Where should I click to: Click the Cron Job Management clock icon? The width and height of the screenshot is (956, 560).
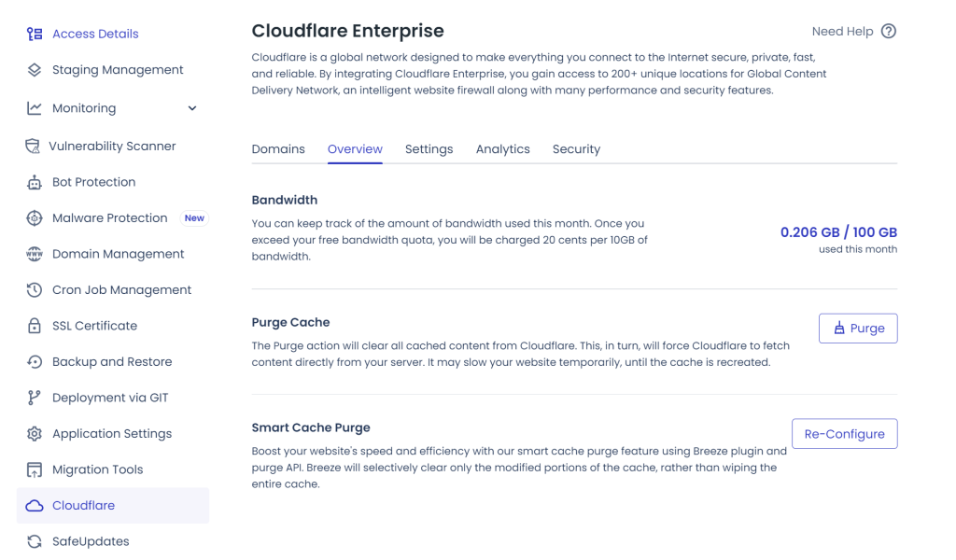[x=35, y=290]
